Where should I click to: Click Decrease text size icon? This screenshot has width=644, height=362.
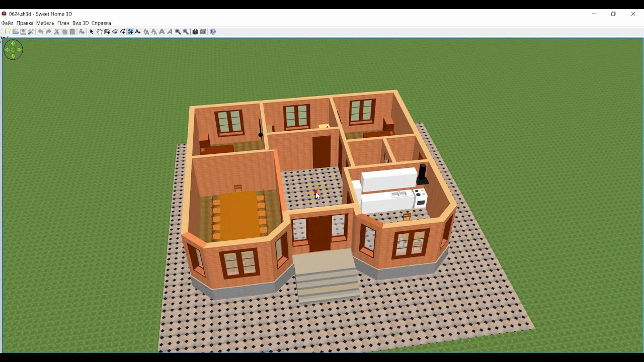(x=154, y=32)
